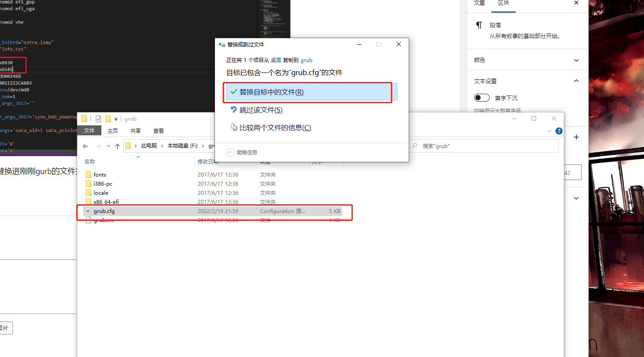The height and width of the screenshot is (357, 644).
Task: Go forward in Explorer navigation
Action: [x=98, y=146]
